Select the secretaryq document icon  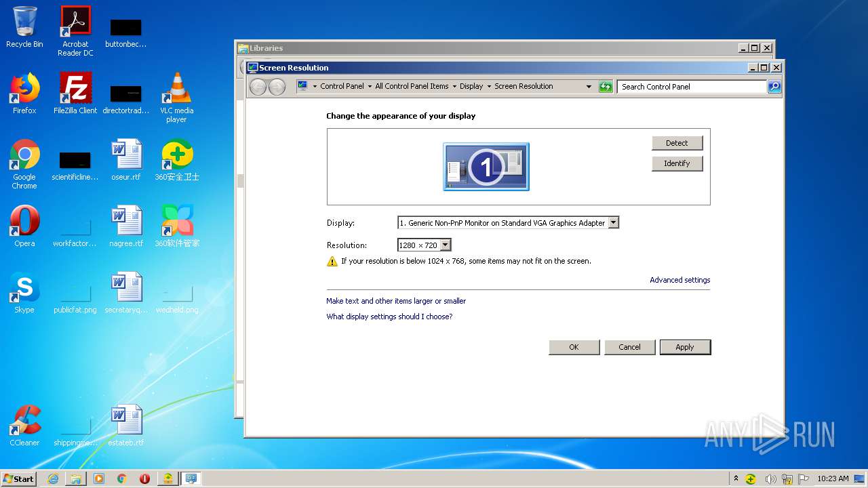pos(126,293)
